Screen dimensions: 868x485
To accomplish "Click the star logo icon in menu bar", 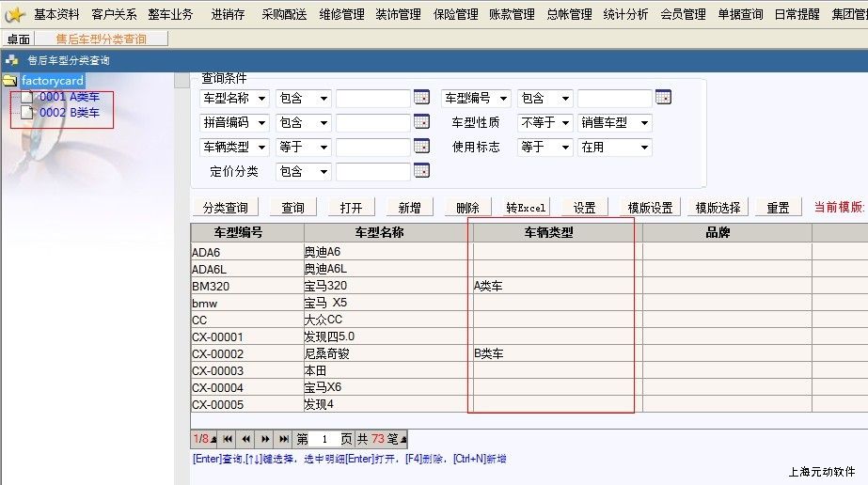I will pos(15,14).
